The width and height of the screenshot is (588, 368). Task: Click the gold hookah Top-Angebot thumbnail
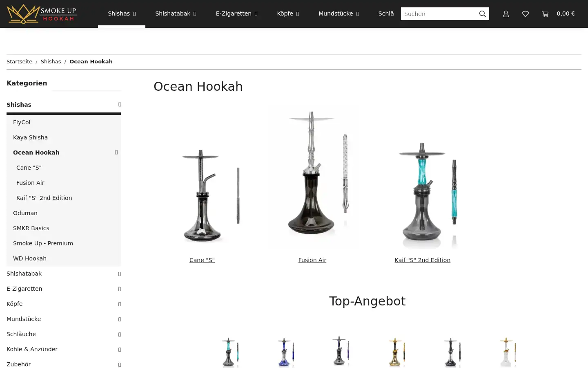(x=396, y=352)
